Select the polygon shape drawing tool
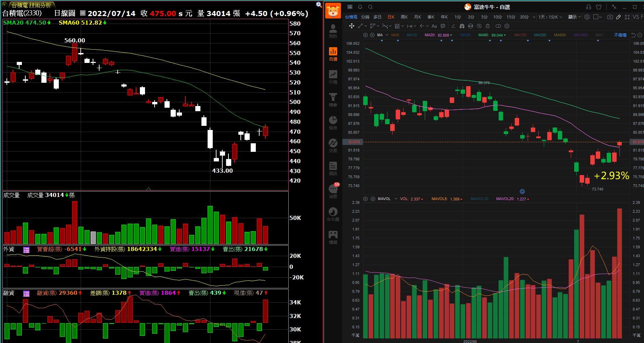The height and width of the screenshot is (343, 644). point(373,26)
